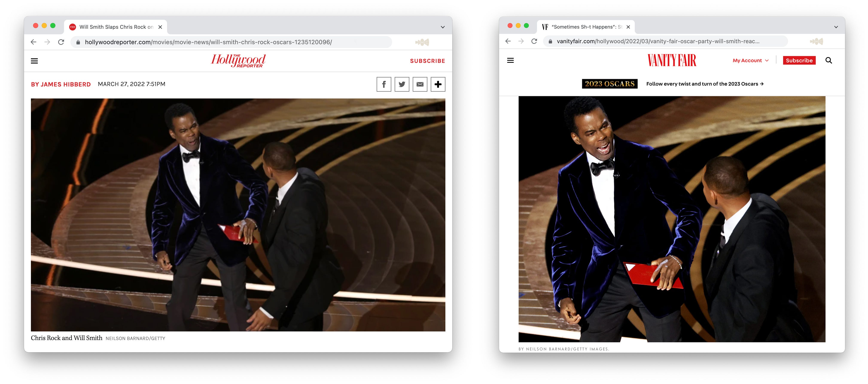Reload the Hollywood Reporter page
Viewport: 868px width, 384px height.
(x=61, y=42)
